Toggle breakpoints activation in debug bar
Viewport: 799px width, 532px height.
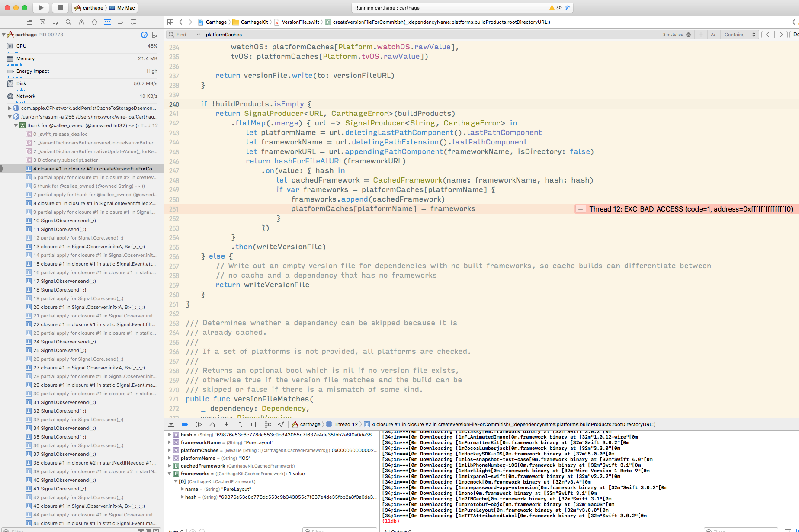coord(185,424)
